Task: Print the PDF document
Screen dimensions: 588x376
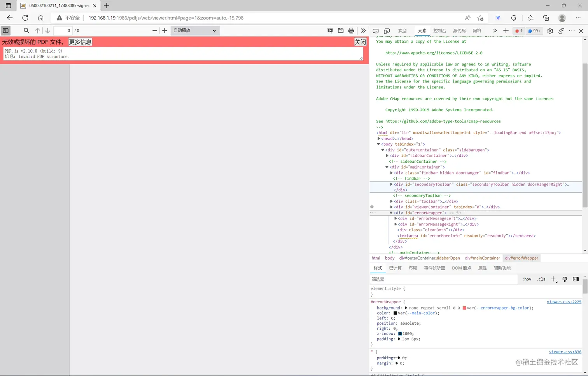Action: (x=351, y=30)
